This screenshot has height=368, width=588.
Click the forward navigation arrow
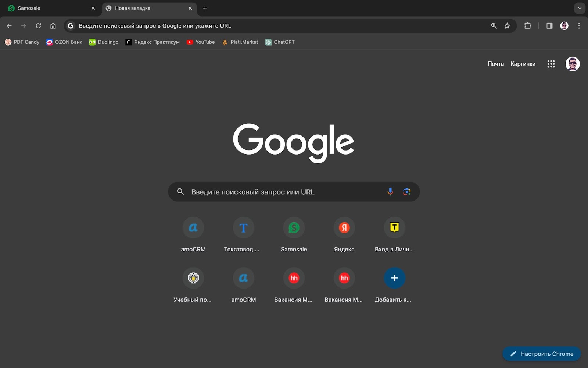click(x=24, y=26)
